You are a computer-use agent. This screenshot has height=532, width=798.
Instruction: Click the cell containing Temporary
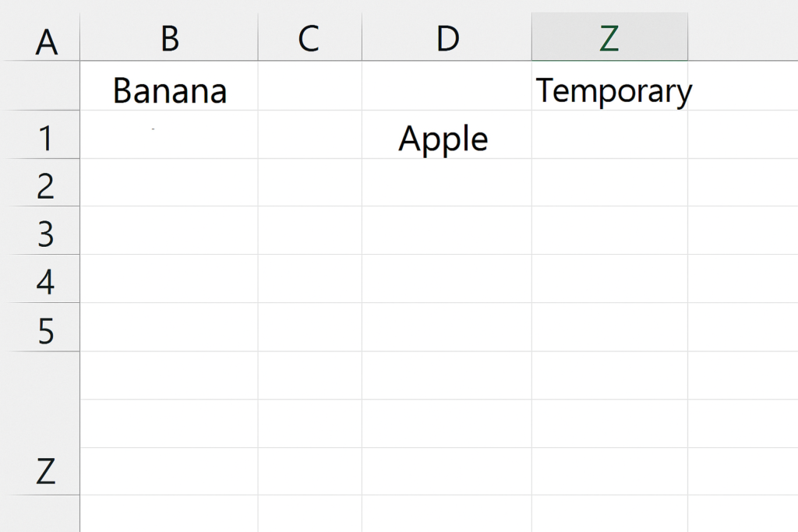609,86
